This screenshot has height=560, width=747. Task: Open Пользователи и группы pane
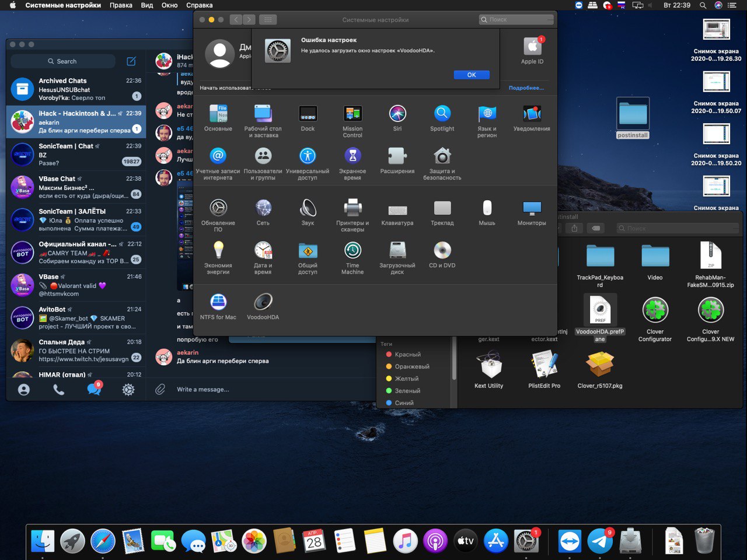[x=263, y=163]
